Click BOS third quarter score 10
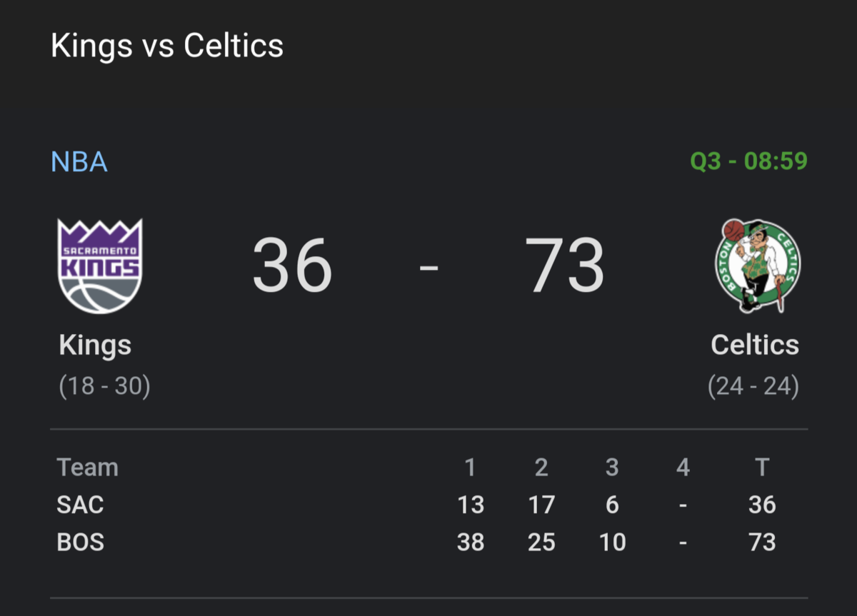857x616 pixels. point(611,542)
